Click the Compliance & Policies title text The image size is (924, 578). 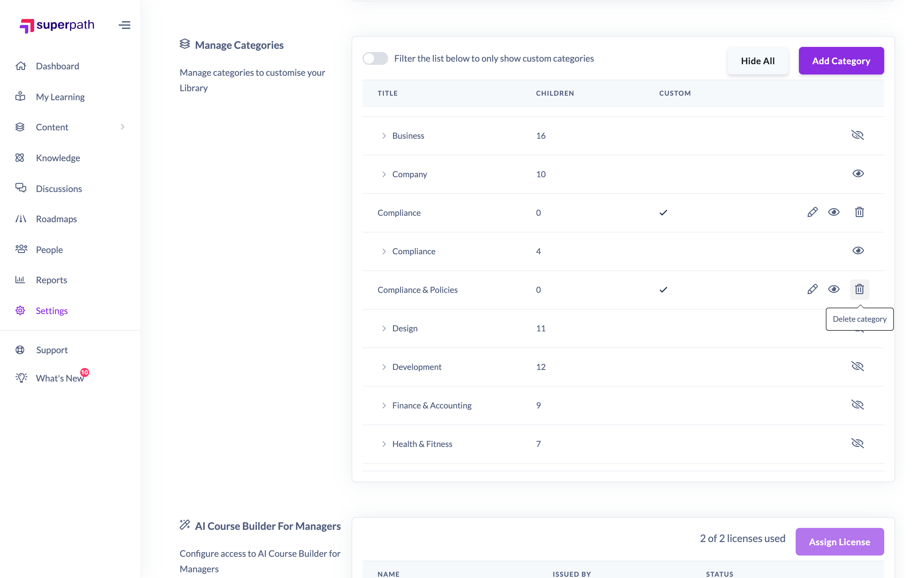click(x=417, y=290)
